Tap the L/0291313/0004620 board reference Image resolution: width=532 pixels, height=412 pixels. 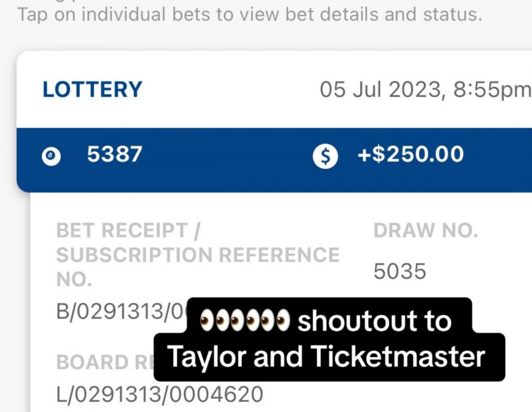click(159, 393)
